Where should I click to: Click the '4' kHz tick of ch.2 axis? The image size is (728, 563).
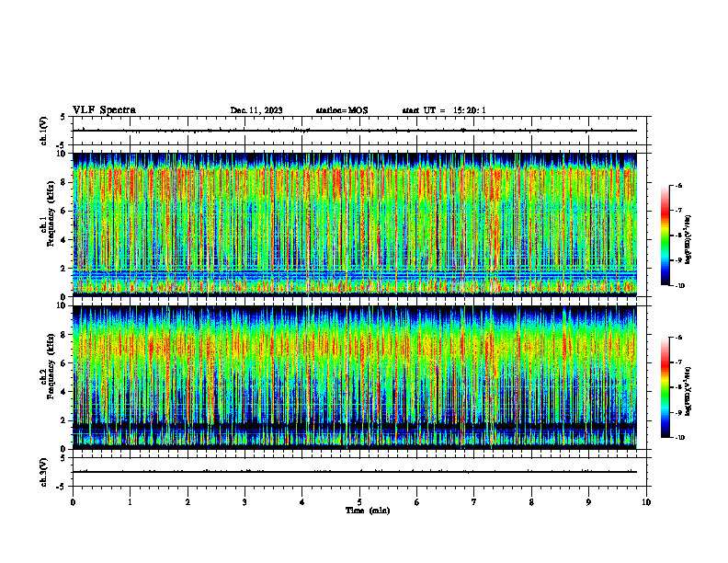(64, 392)
